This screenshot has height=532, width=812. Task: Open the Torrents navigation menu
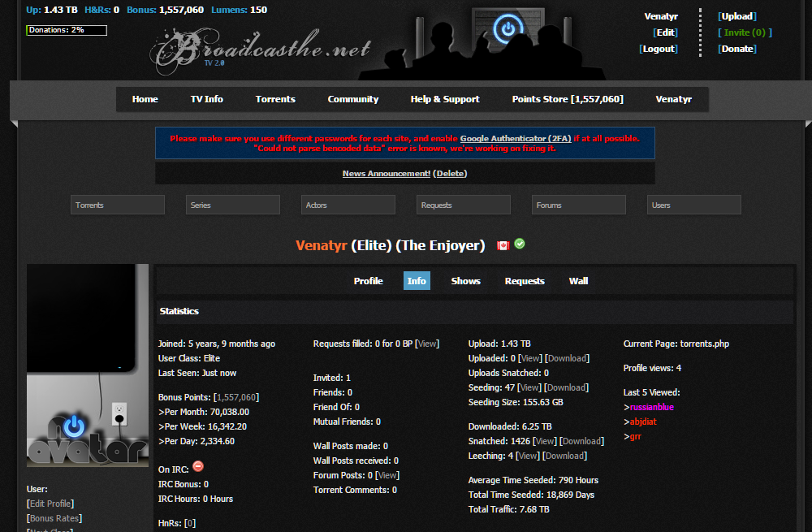pos(275,99)
